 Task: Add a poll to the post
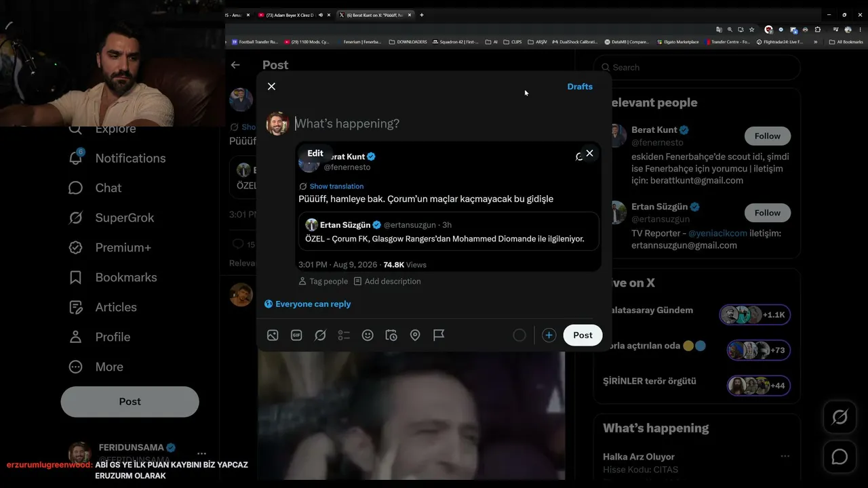[344, 335]
